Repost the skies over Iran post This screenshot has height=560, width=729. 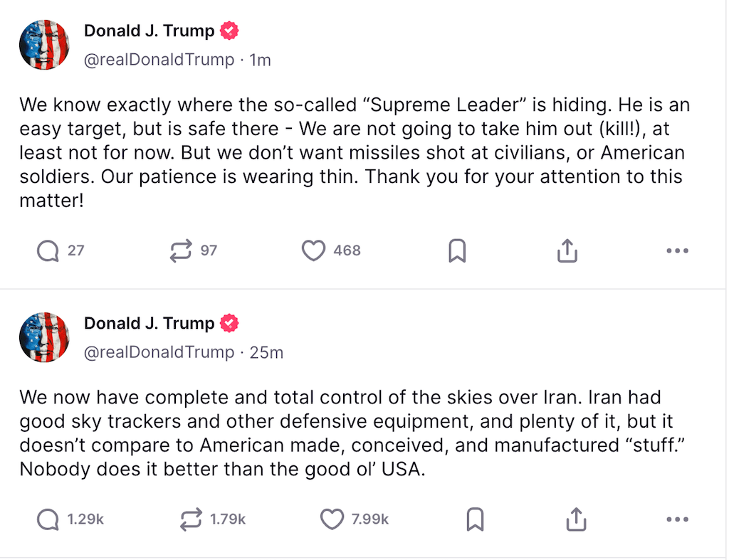point(190,519)
